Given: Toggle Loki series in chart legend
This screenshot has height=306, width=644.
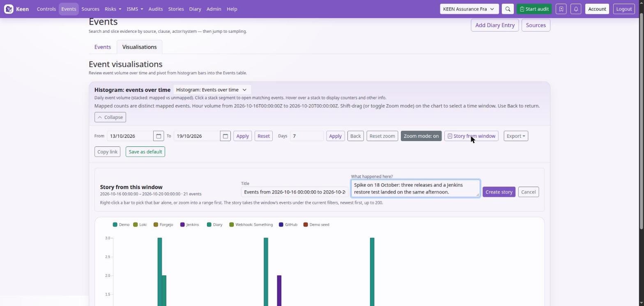Looking at the screenshot, I should point(140,225).
